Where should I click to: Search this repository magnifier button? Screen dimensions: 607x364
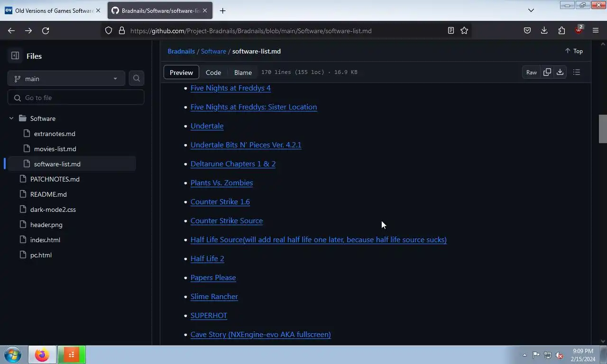pos(137,78)
